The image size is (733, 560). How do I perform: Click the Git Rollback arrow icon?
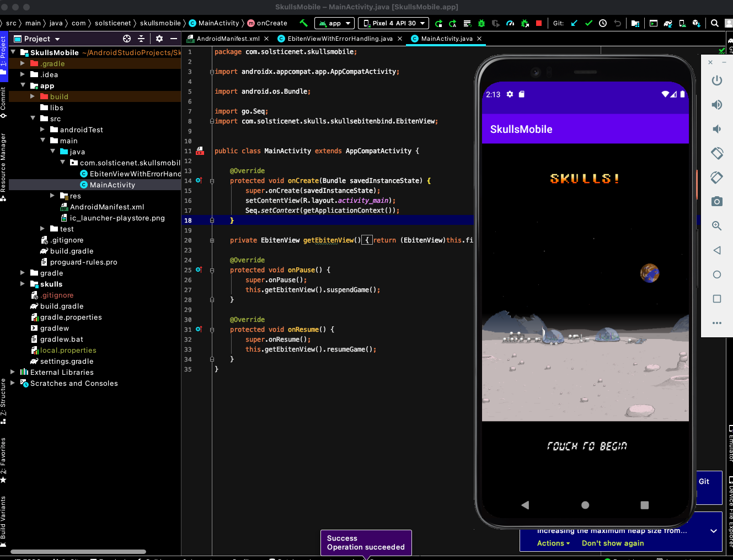(617, 23)
